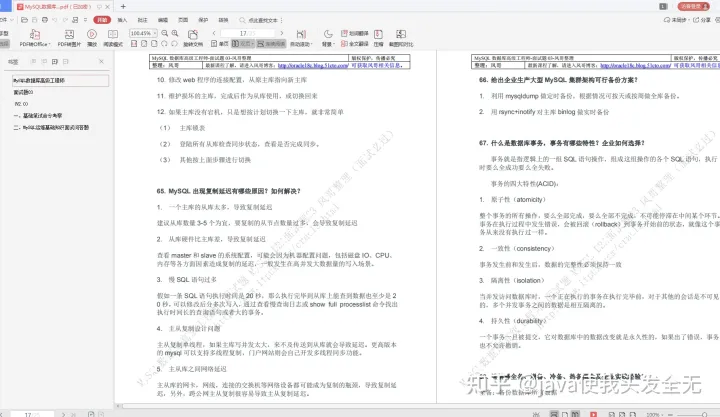
Task: Click the share icon at top right
Action: (x=696, y=20)
